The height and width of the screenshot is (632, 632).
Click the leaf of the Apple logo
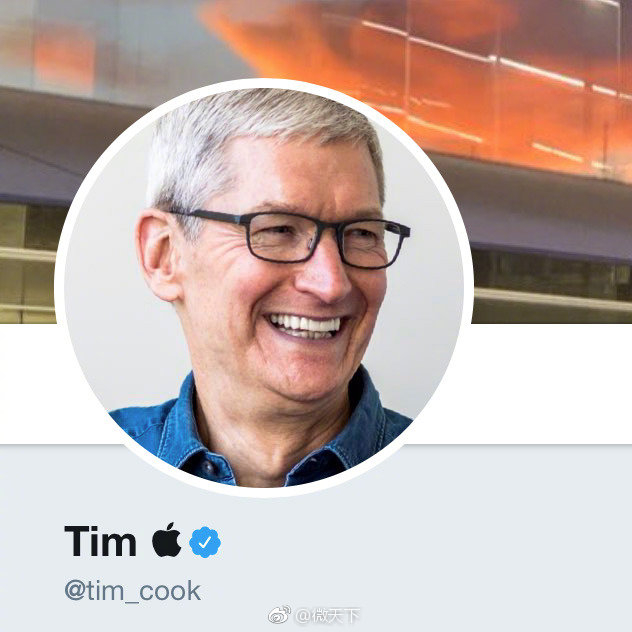pos(171,527)
